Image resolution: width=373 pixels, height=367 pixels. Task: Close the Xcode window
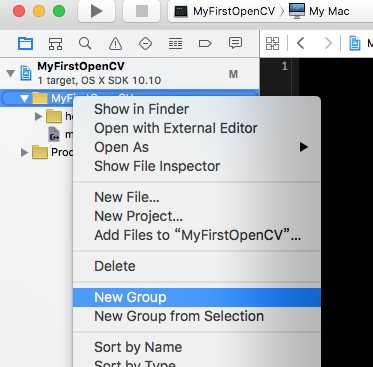pyautogui.click(x=19, y=11)
